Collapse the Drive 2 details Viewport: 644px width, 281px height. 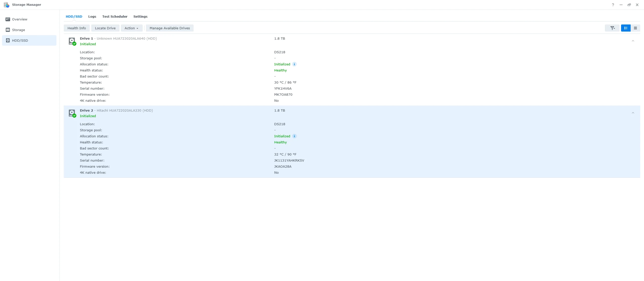(x=633, y=113)
